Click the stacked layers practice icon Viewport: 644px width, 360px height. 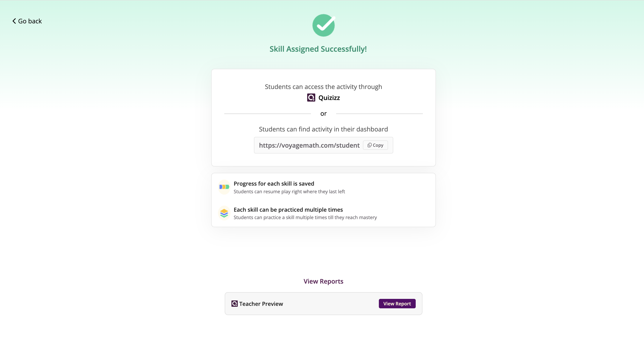(x=224, y=213)
